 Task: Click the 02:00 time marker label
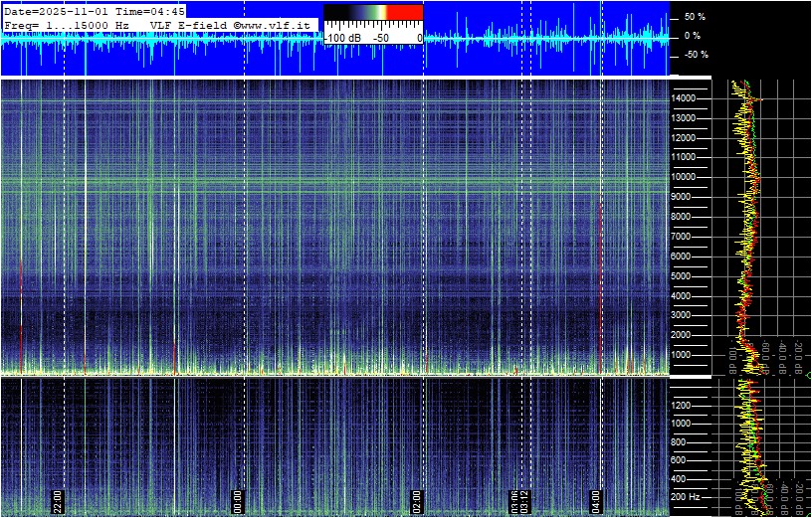pos(416,500)
